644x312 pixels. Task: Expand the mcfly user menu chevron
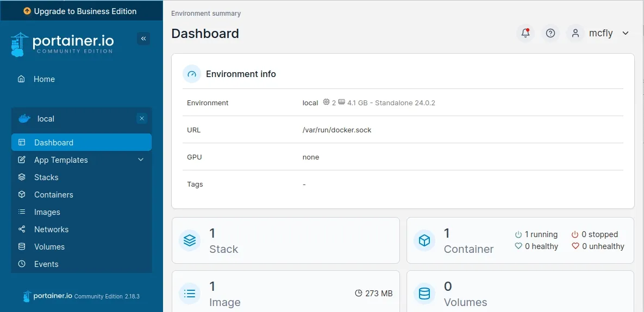(626, 33)
